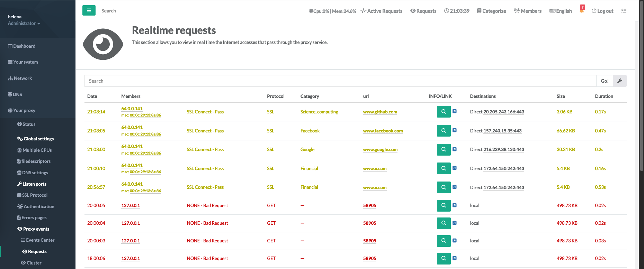Open external link icon for www.facebook.com row
Screen dimensions: 644x269
click(x=455, y=130)
